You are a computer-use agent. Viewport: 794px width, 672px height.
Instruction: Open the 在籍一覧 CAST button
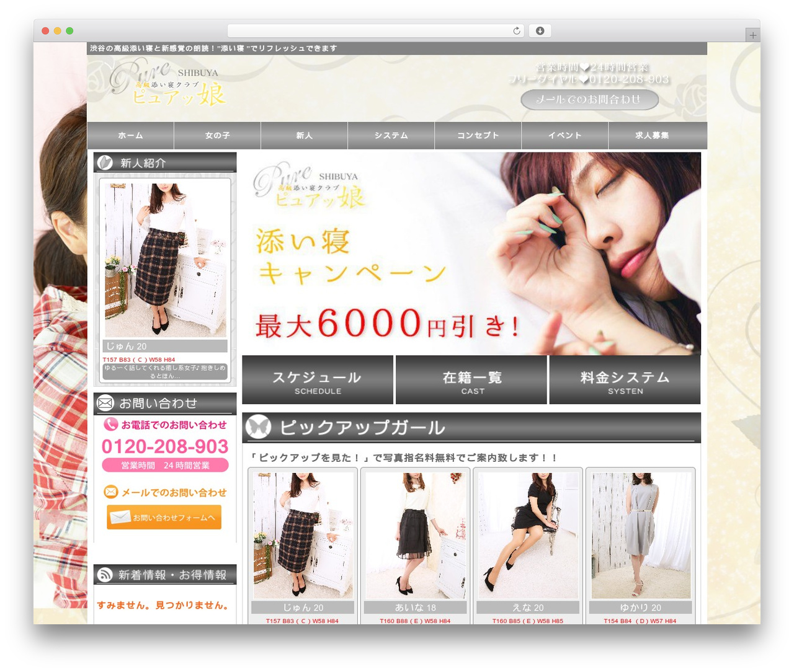coord(471,380)
